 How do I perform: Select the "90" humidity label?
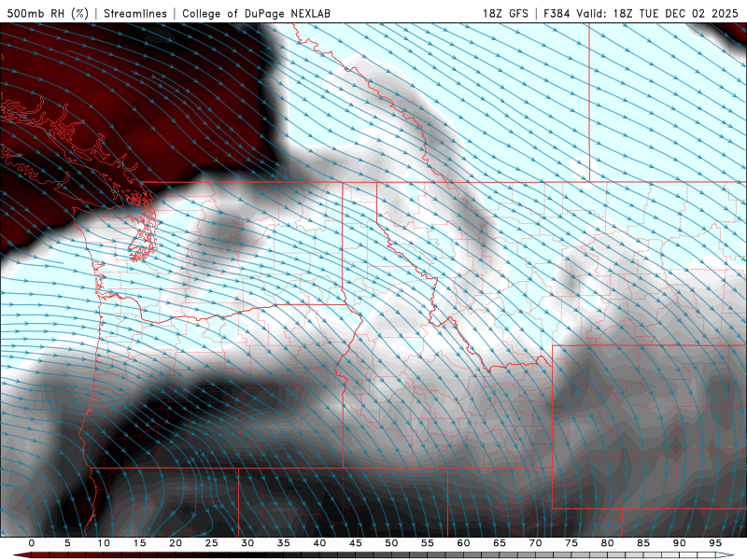pyautogui.click(x=679, y=543)
